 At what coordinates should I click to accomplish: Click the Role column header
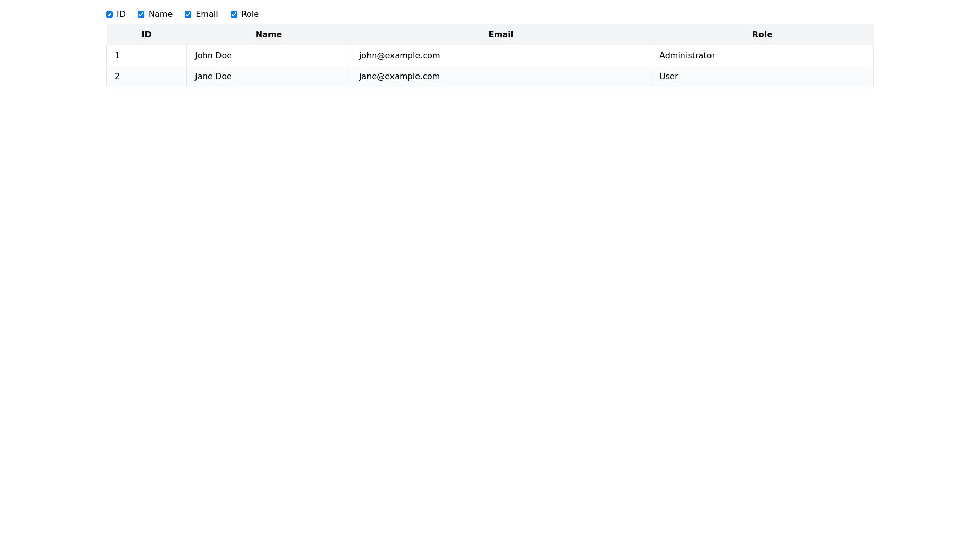point(762,35)
